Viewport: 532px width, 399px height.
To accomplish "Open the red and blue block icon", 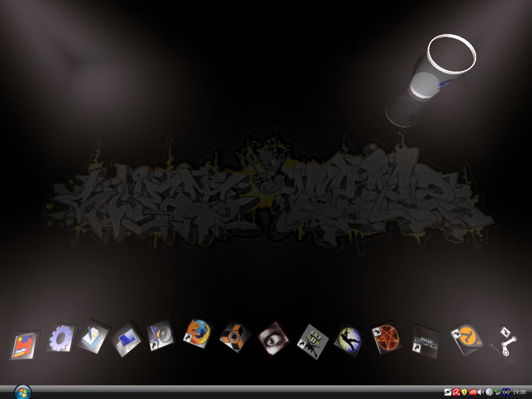I will (24, 345).
